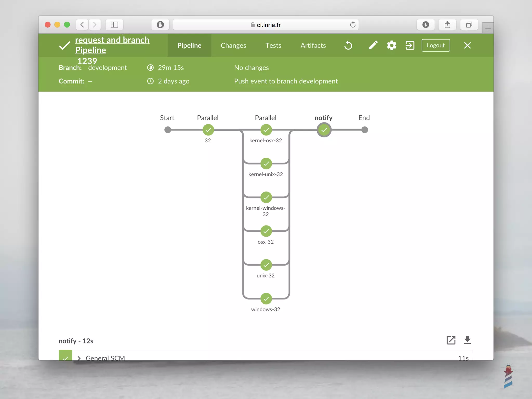Click the Logout button
The image size is (532, 399).
coord(435,45)
